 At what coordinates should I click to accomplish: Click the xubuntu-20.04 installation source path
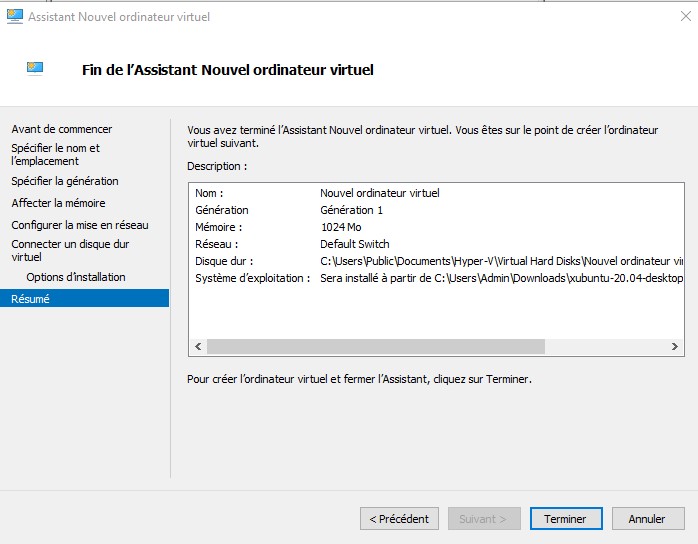[x=502, y=278]
